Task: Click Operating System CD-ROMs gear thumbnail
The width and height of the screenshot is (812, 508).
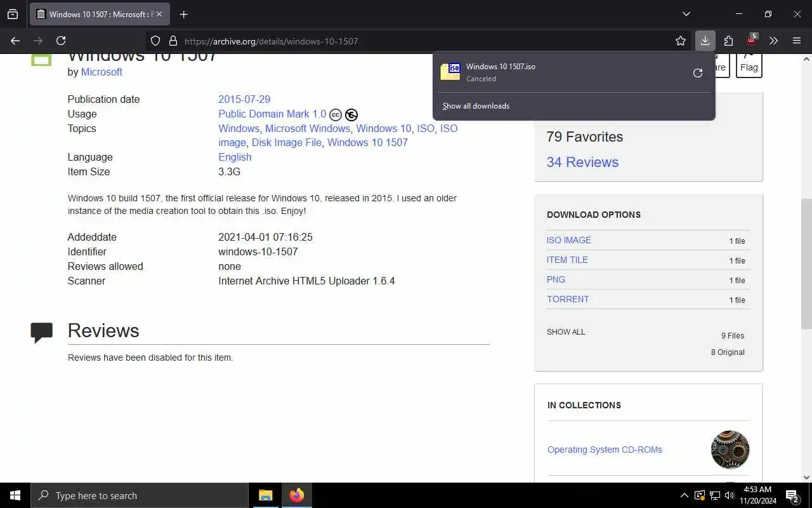Action: pyautogui.click(x=730, y=450)
